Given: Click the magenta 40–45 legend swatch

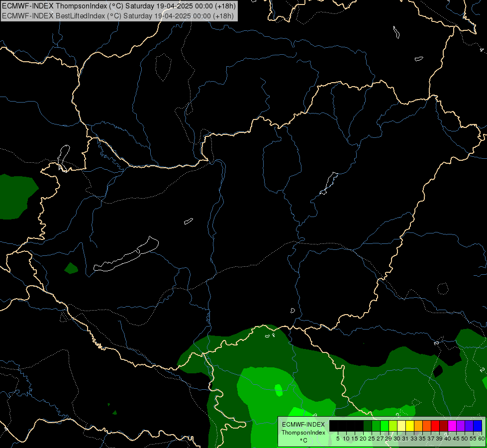Looking at the screenshot, I should 452,426.
